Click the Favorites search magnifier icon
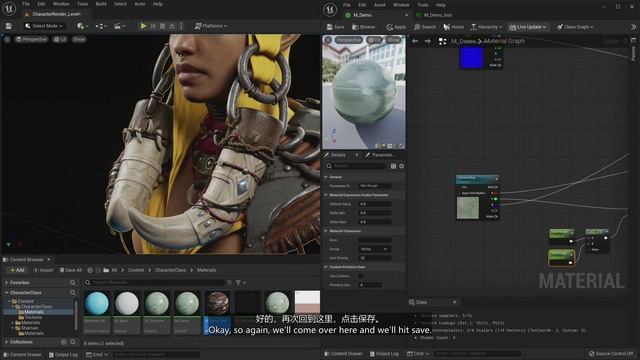 click(73, 282)
